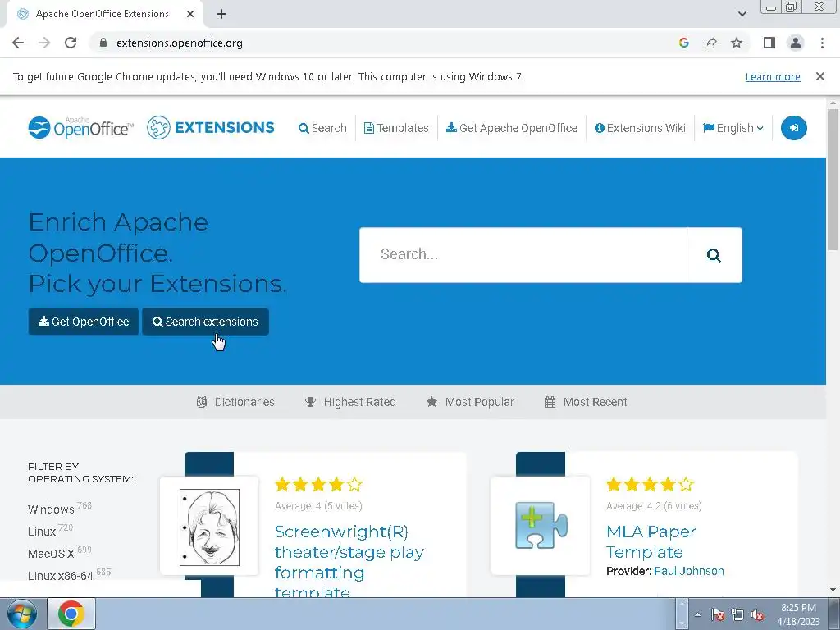Reload the extensions page
Image resolution: width=840 pixels, height=630 pixels.
click(71, 43)
